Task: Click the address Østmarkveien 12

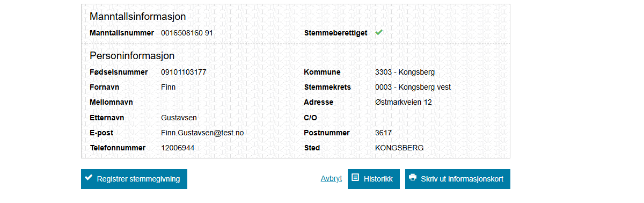Action: (x=404, y=102)
